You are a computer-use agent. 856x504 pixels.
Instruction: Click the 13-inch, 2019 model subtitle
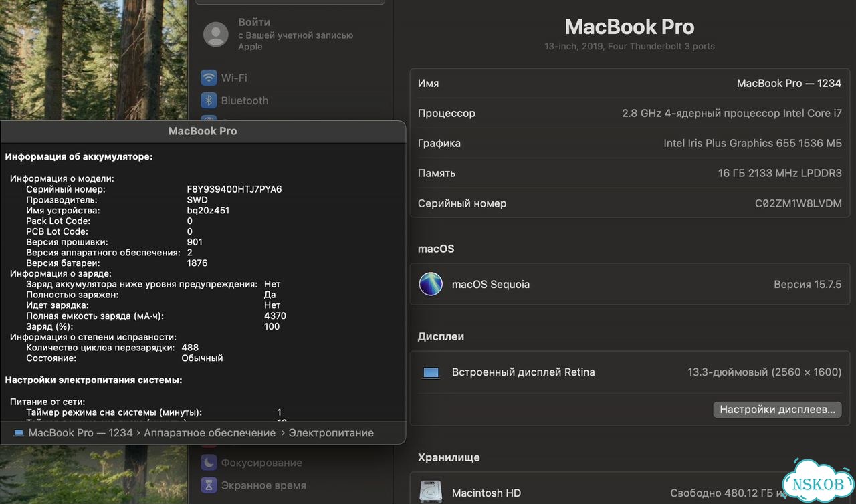pos(629,47)
